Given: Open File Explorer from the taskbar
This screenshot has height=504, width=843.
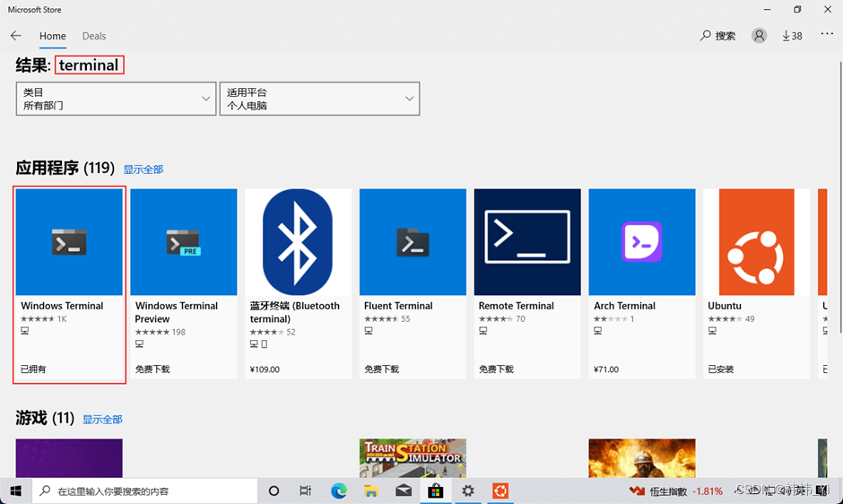Looking at the screenshot, I should (371, 491).
